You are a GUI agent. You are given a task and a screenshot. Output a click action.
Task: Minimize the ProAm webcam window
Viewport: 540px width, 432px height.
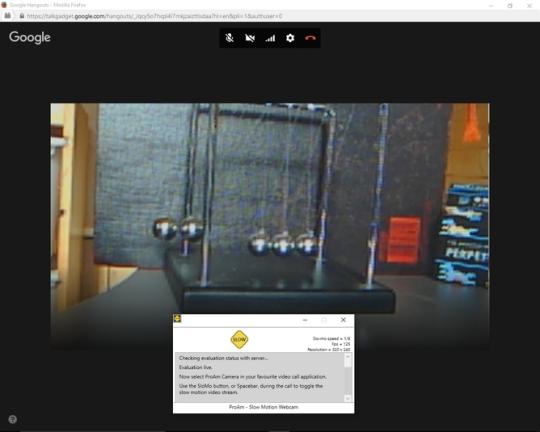305,320
